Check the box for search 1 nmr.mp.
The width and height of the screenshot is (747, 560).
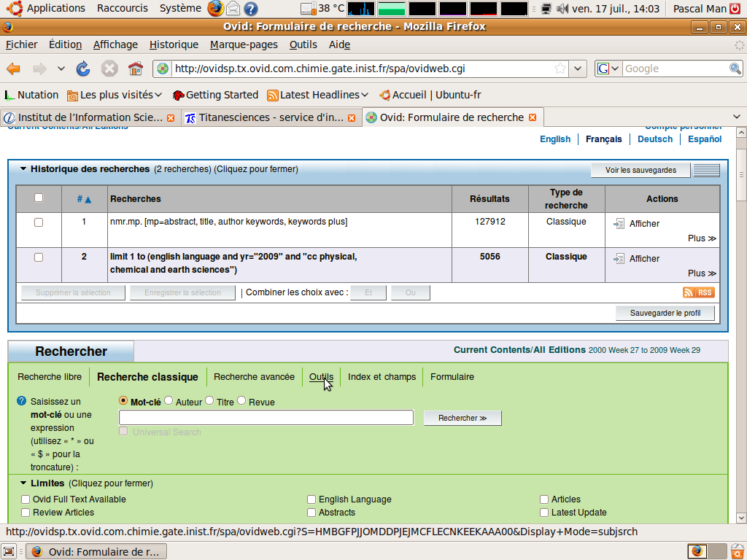coord(39,222)
